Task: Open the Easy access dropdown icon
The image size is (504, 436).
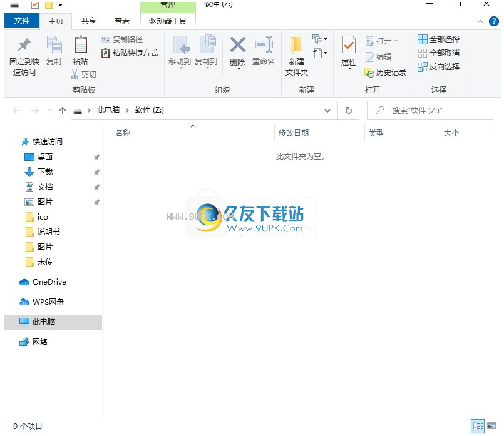Action: tap(319, 53)
